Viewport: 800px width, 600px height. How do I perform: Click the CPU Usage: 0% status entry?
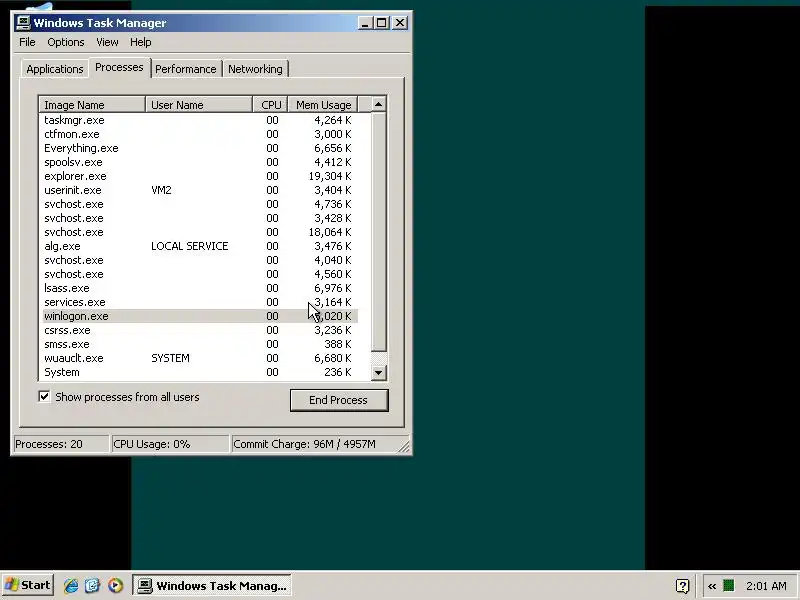coord(169,444)
